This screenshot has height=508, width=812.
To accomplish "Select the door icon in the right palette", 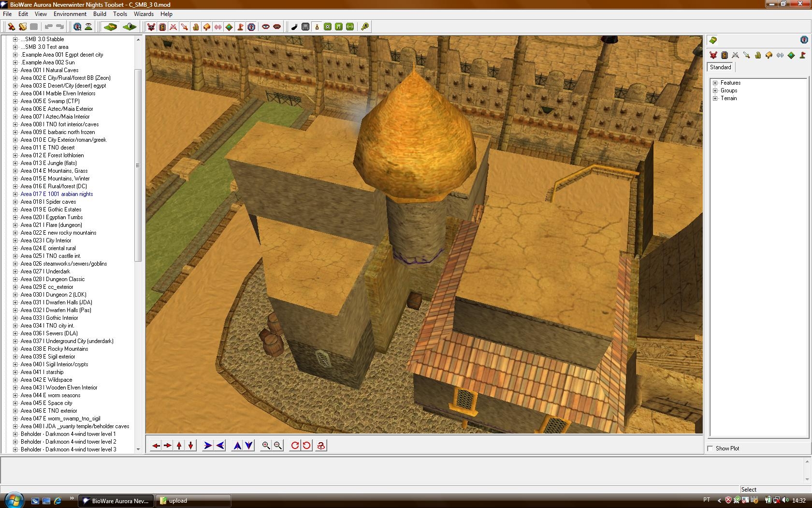I will pyautogui.click(x=725, y=56).
